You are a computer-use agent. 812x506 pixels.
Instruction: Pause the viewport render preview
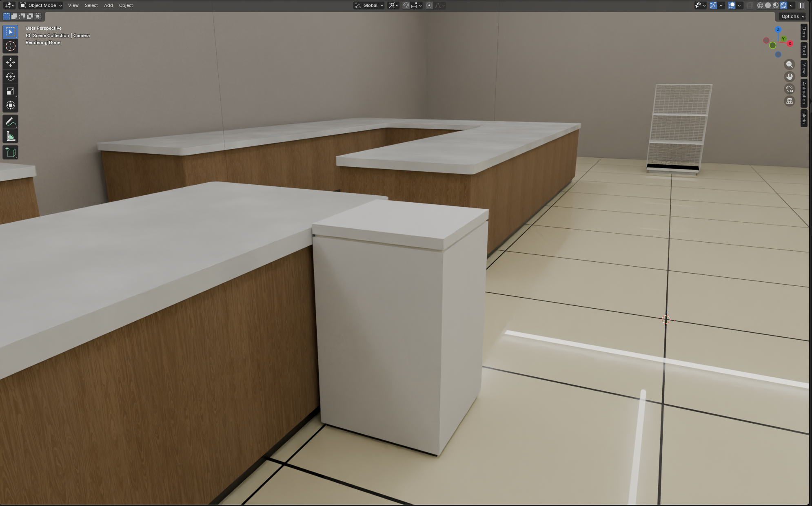coord(802,5)
